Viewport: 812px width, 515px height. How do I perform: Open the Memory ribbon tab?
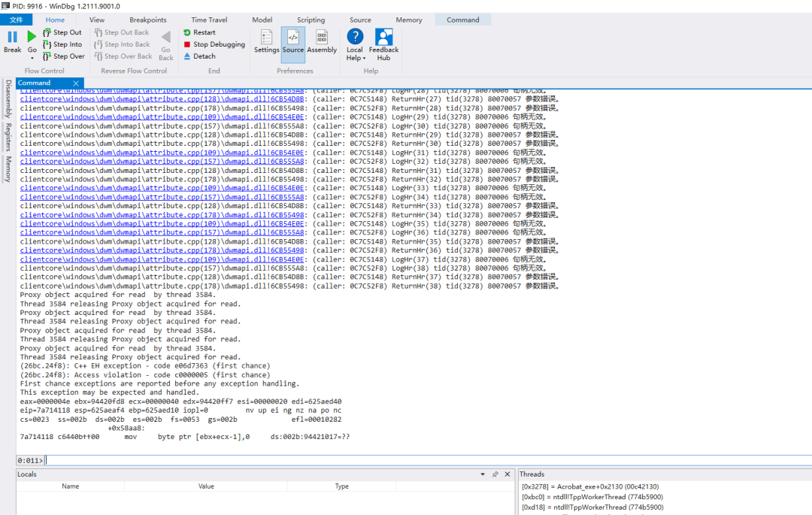tap(409, 20)
